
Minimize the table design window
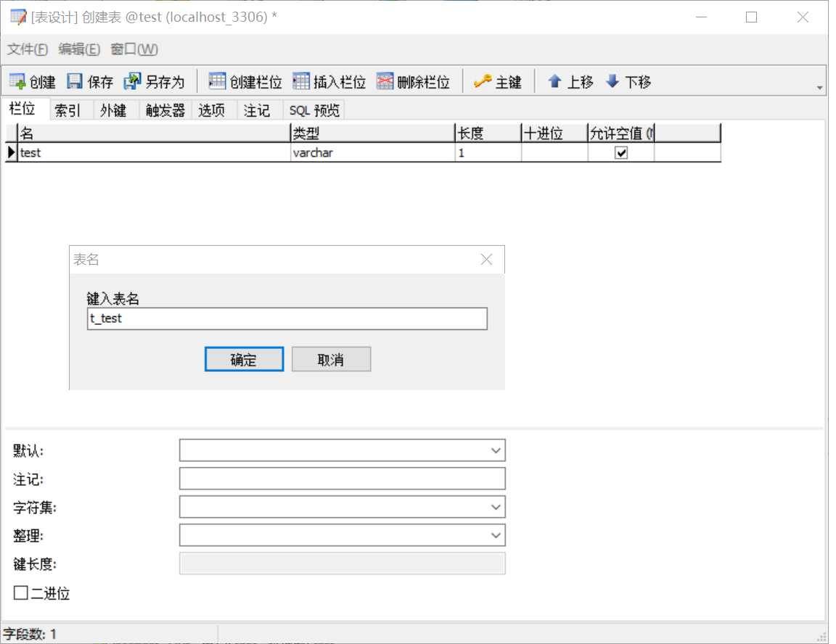[x=702, y=17]
